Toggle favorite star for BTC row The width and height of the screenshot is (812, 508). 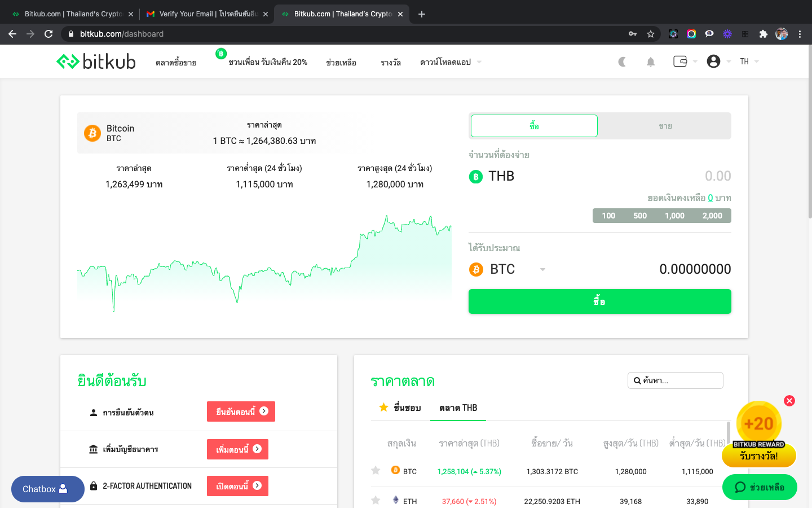376,471
